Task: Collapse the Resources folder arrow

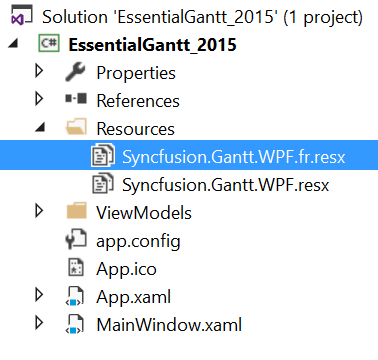Action: coord(40,128)
